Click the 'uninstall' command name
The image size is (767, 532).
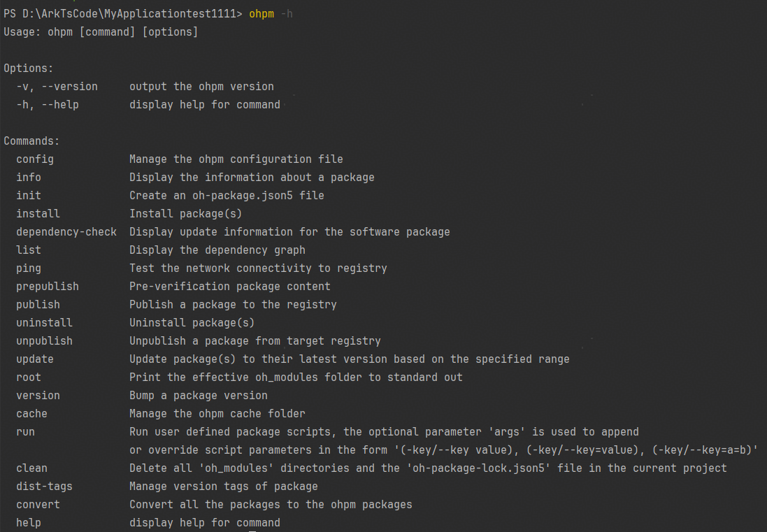(44, 323)
